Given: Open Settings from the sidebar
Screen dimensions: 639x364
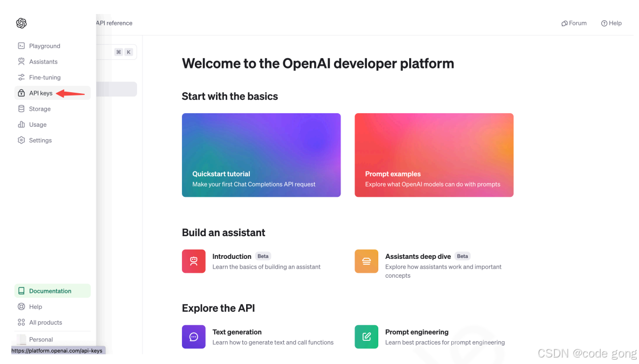Looking at the screenshot, I should [52, 140].
